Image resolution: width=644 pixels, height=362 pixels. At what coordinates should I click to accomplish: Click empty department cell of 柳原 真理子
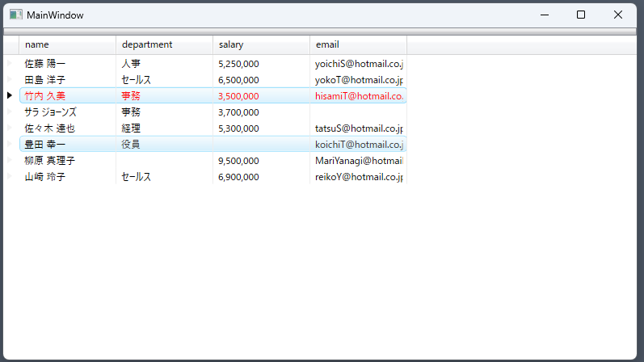click(x=164, y=160)
